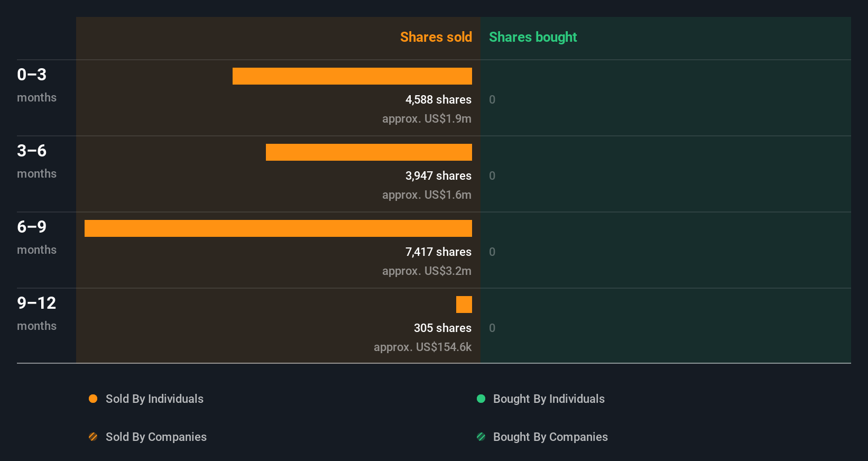
Task: Click the 7,417 shares value
Action: (x=438, y=252)
